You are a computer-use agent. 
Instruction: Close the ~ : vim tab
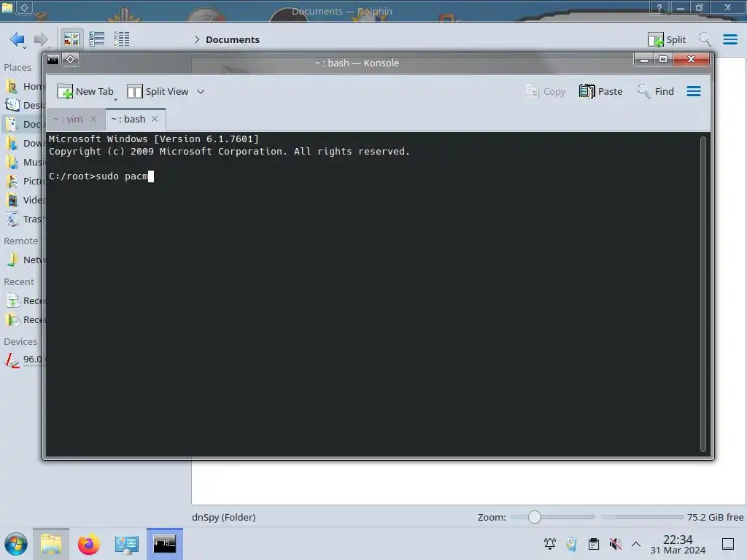point(93,119)
